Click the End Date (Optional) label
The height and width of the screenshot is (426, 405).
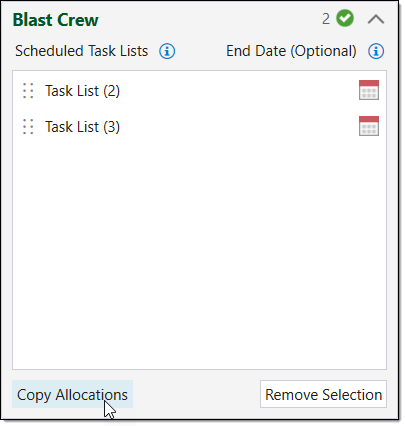(x=291, y=51)
